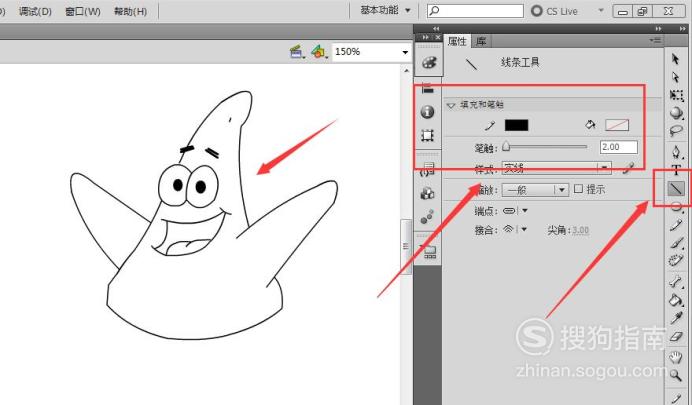This screenshot has height=405, width=692.
Task: Switch to the 库 library tab
Action: coord(481,41)
